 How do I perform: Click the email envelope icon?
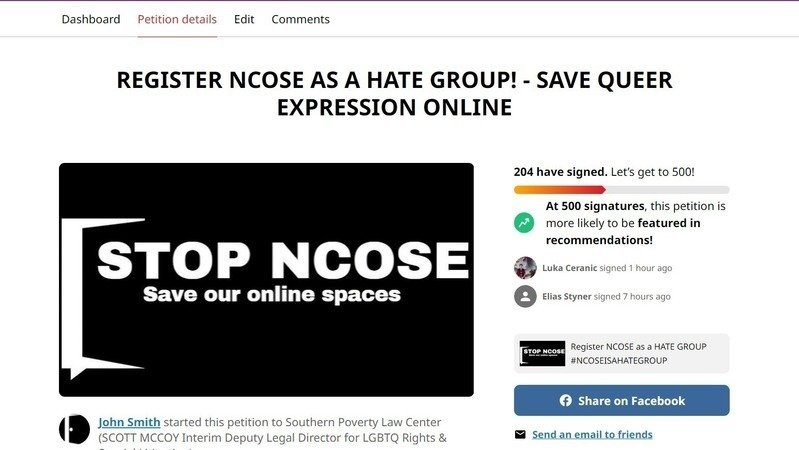click(520, 435)
